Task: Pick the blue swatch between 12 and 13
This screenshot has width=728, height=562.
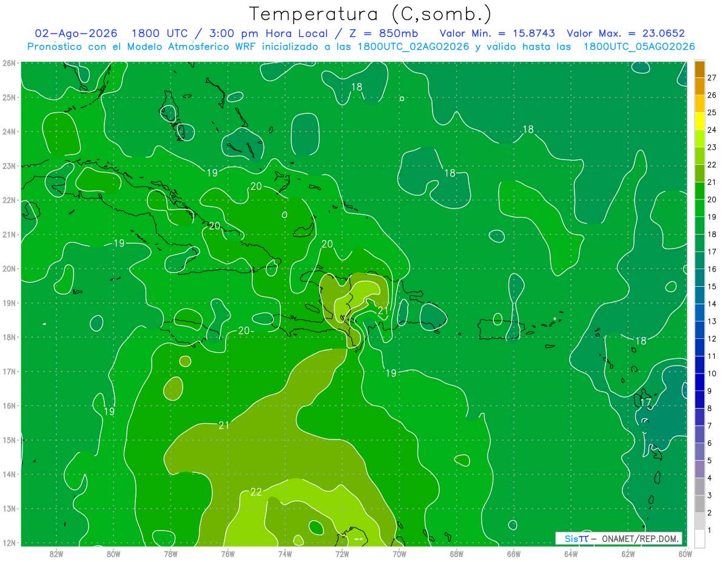Action: pyautogui.click(x=699, y=330)
